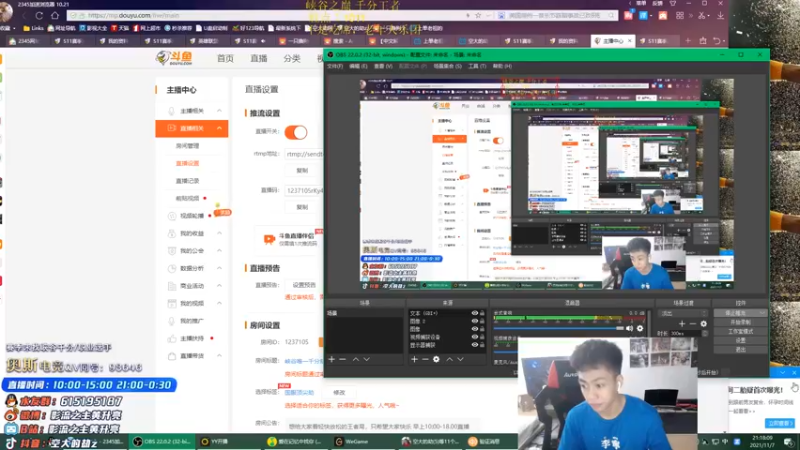
Task: Open 主播扶持 sidebar item
Action: tap(191, 338)
